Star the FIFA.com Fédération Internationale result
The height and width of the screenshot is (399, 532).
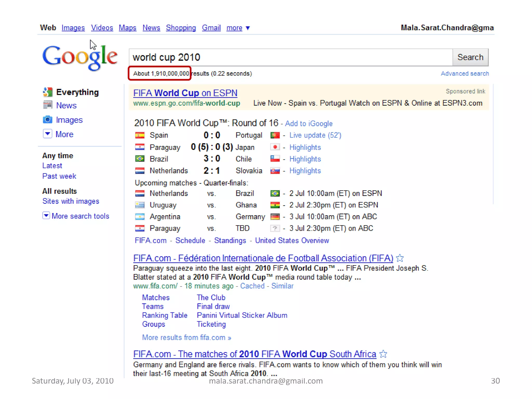(400, 258)
